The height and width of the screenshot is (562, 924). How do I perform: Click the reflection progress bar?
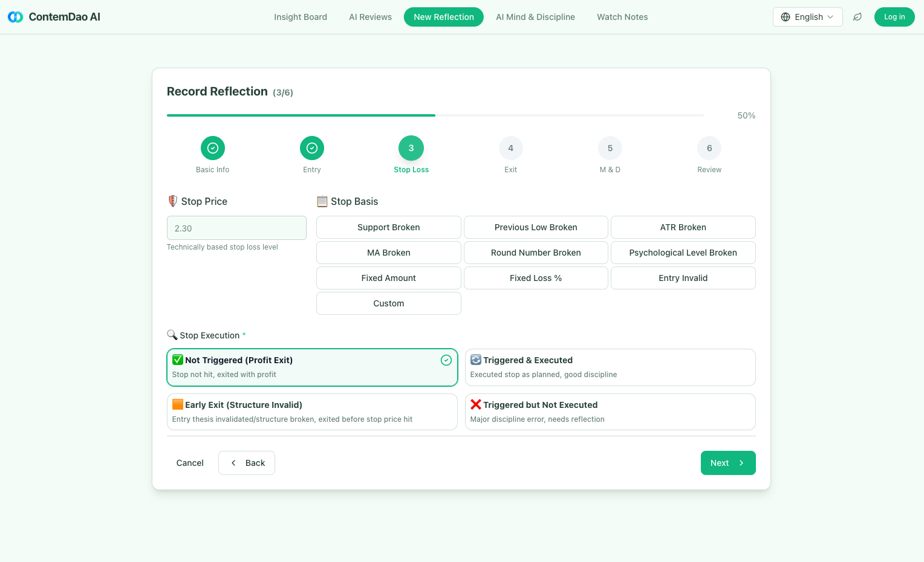[x=435, y=115]
